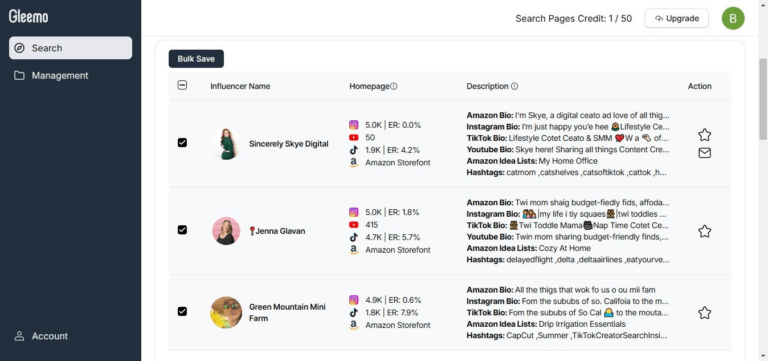Click the Bulk Save button
Screen dimensions: 768x361
(196, 59)
